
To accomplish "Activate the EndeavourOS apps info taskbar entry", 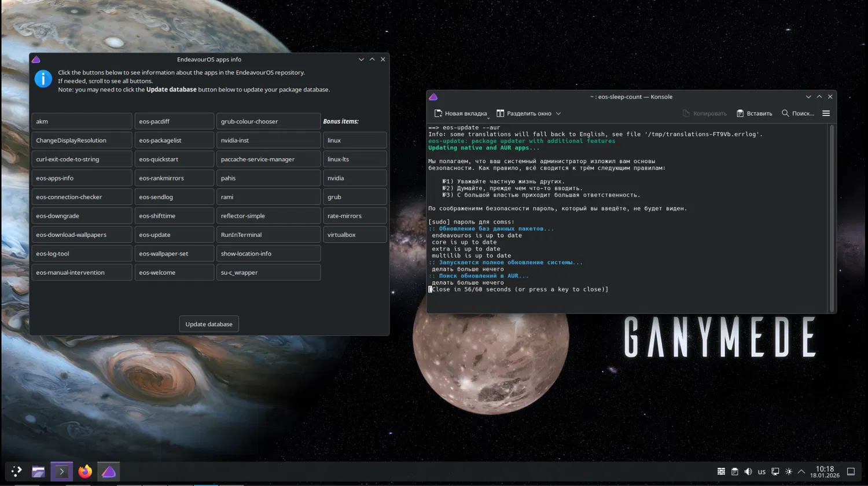I will click(x=108, y=472).
